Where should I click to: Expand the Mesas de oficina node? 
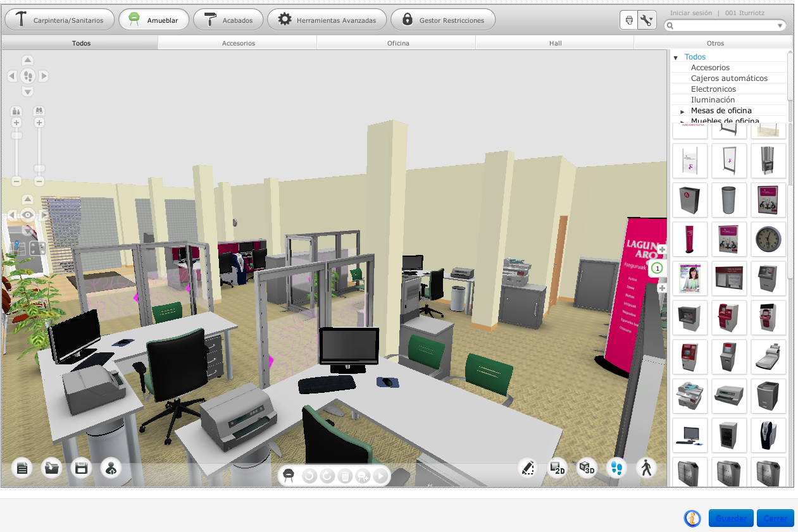tap(682, 111)
